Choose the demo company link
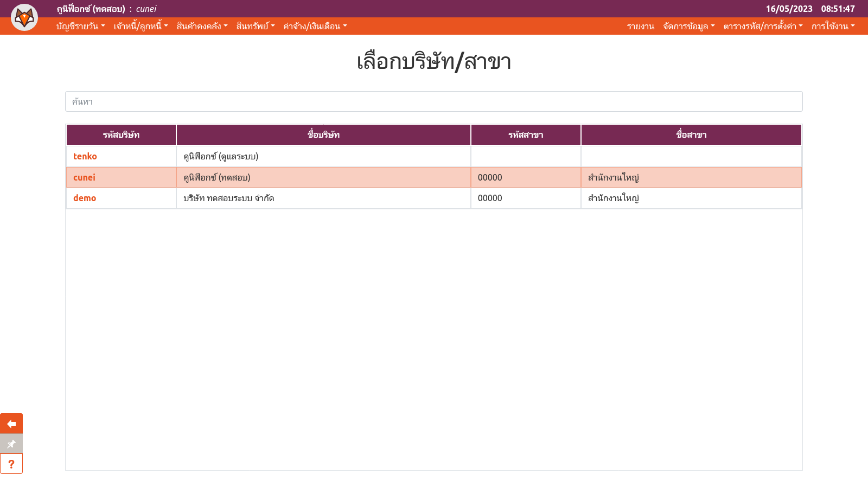 [x=85, y=198]
